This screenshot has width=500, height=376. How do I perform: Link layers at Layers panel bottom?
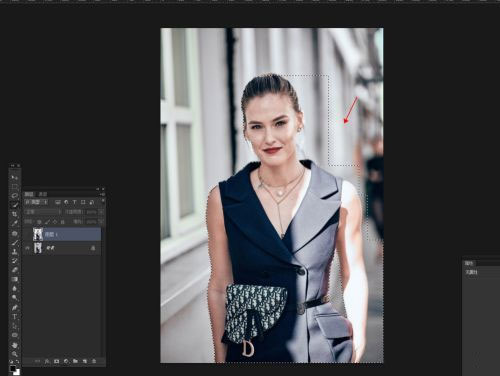[37, 361]
